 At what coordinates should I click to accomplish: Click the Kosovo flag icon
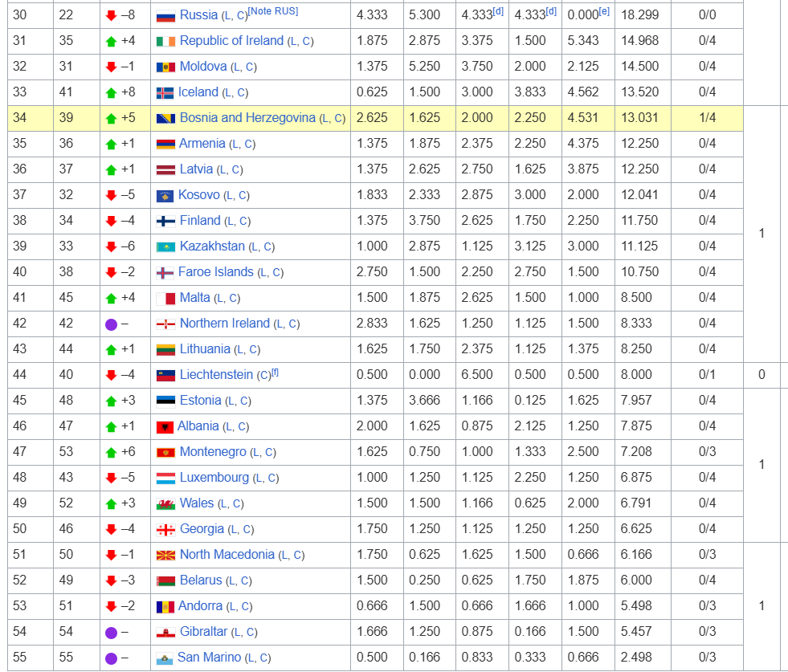pyautogui.click(x=165, y=196)
